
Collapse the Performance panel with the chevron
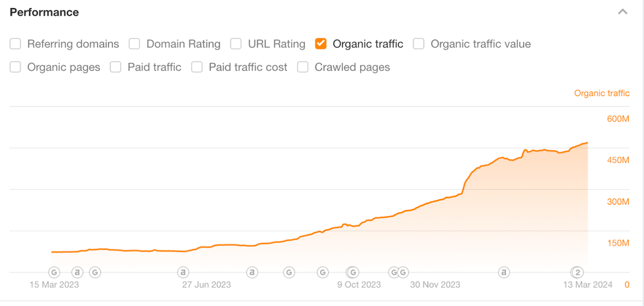[622, 12]
